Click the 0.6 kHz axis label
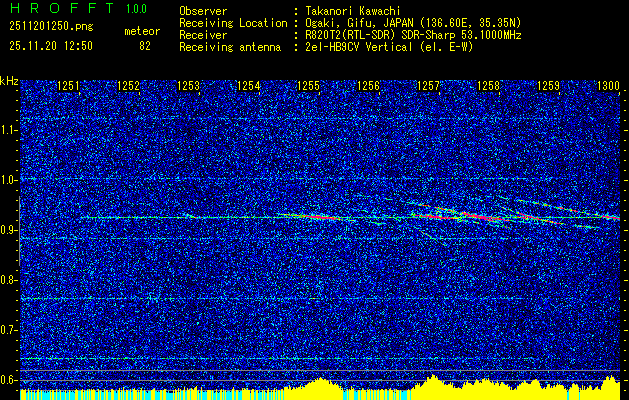Screen dimensions: 629x400 pos(8,380)
